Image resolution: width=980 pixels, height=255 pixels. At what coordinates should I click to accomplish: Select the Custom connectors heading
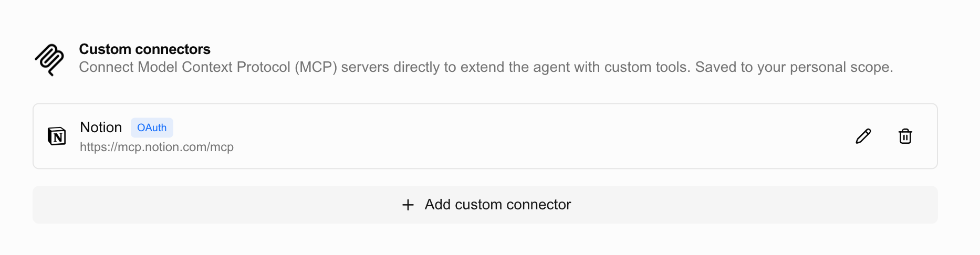coord(144,49)
